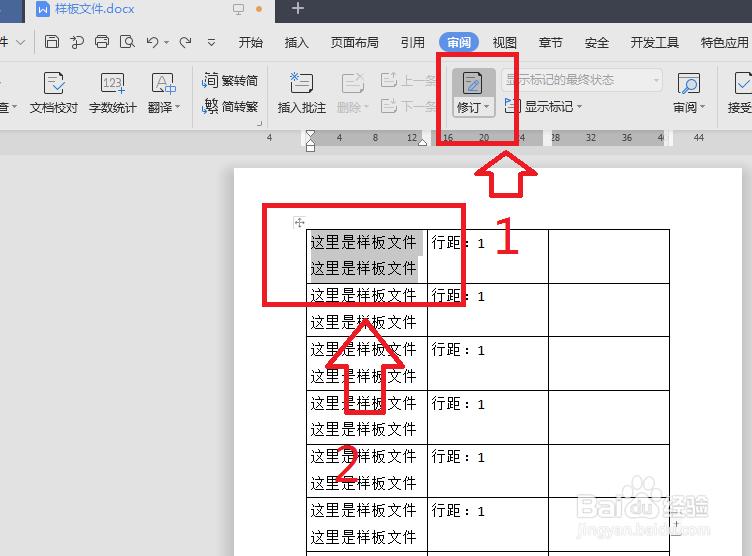Switch to 页面布局 tab
The width and height of the screenshot is (752, 556).
354,43
